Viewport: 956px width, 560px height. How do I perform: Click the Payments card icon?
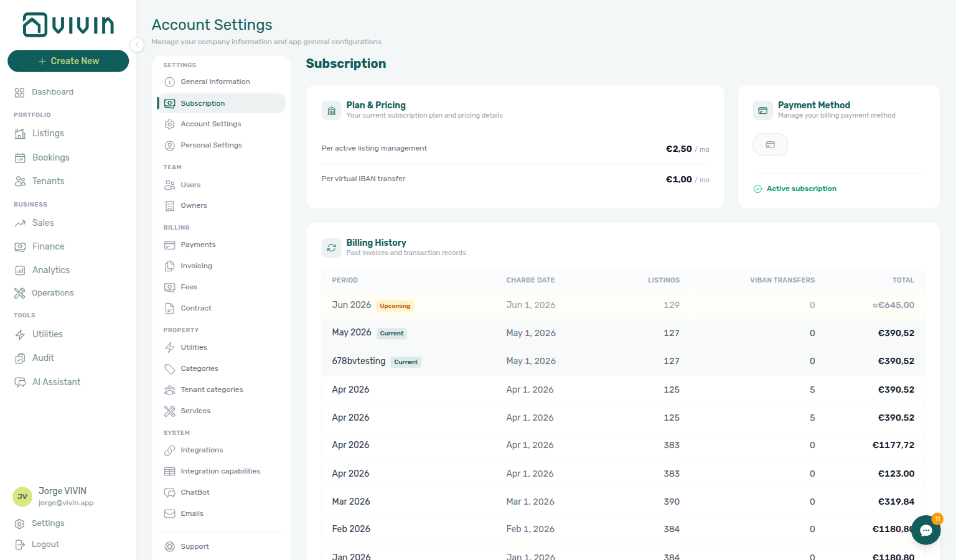click(169, 245)
